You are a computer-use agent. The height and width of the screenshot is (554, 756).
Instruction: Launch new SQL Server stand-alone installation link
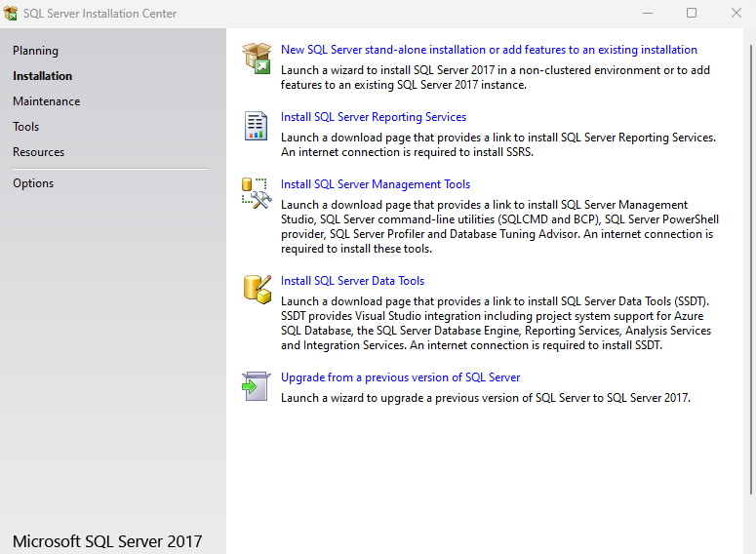point(489,50)
